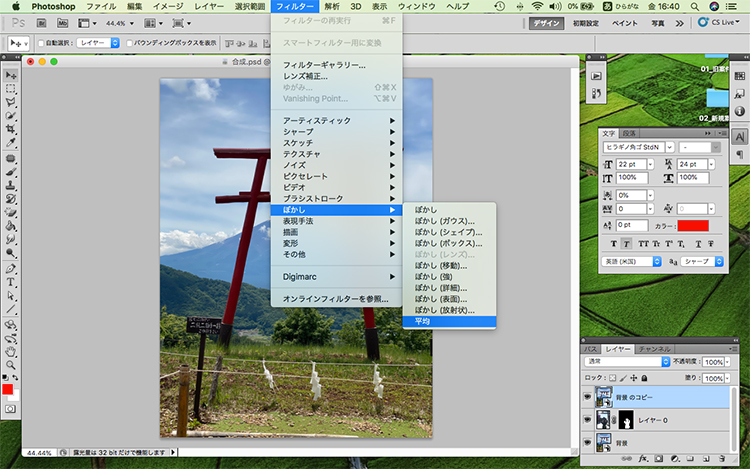Toggle All Caps in Character panel

pyautogui.click(x=643, y=244)
